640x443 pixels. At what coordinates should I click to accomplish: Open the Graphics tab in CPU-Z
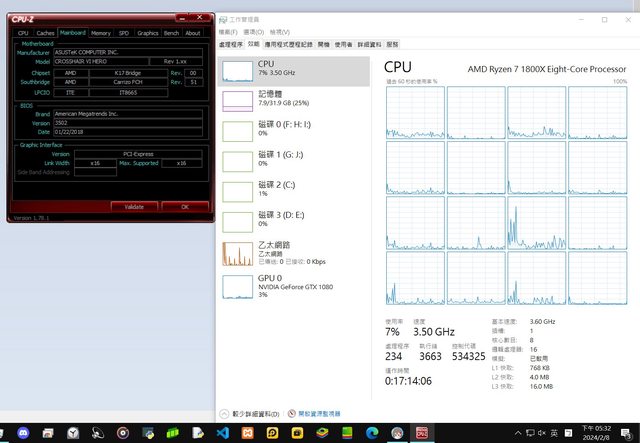tap(147, 33)
